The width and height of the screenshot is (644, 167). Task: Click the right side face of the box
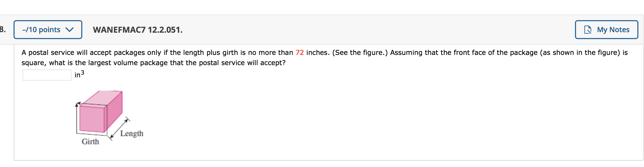114,111
